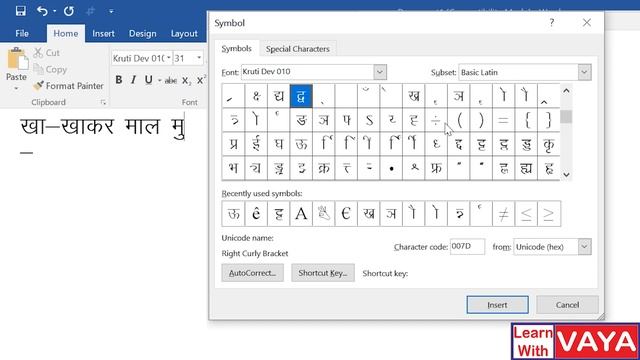Click the symbol grid scrollbar thumb
640x360 pixels.
click(x=566, y=117)
